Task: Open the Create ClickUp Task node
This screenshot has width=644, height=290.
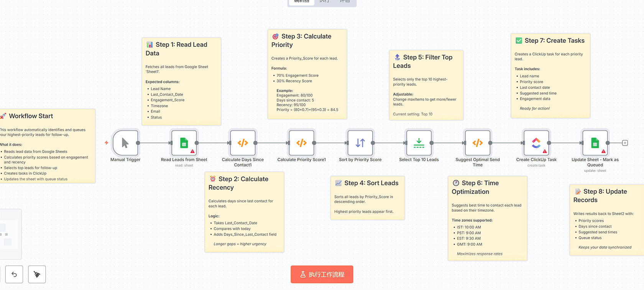Action: (x=536, y=143)
